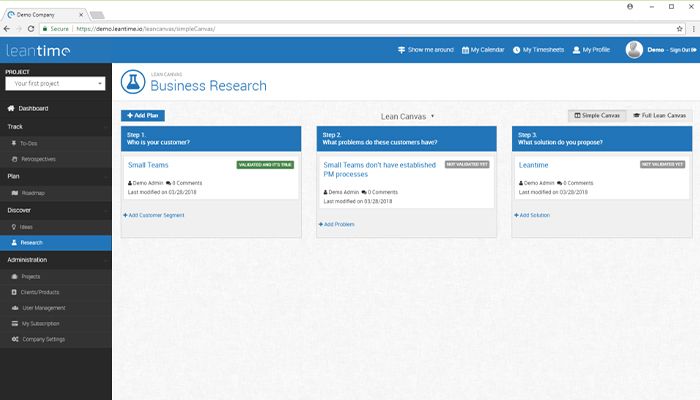The image size is (700, 400).
Task: Click the Step 1 Who is your customer header
Action: (211, 138)
